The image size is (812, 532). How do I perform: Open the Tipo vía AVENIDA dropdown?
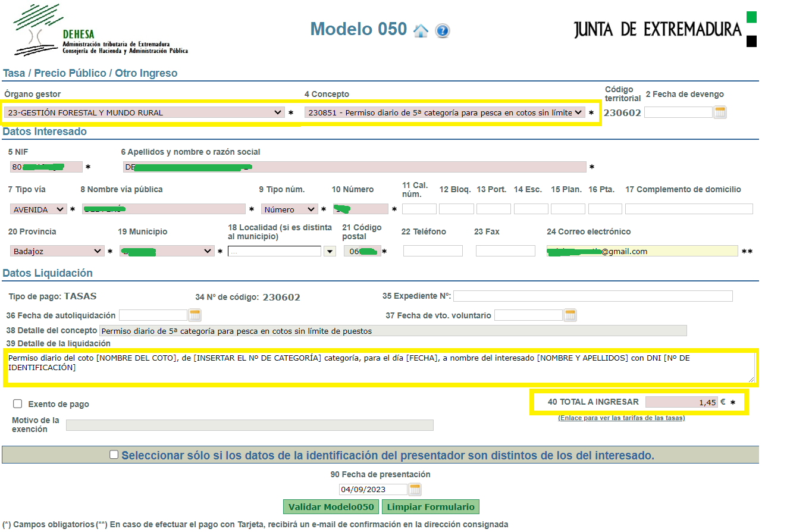(39, 209)
